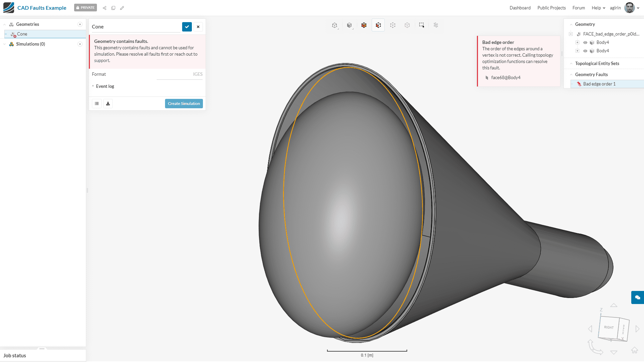Open the Help dropdown menu
This screenshot has height=362, width=644.
coord(598,8)
